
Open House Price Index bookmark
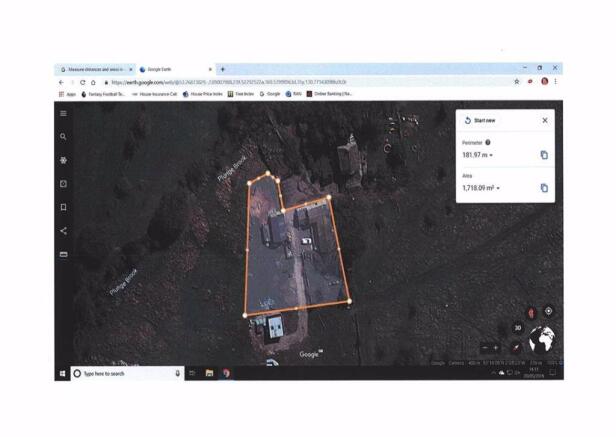(203, 94)
